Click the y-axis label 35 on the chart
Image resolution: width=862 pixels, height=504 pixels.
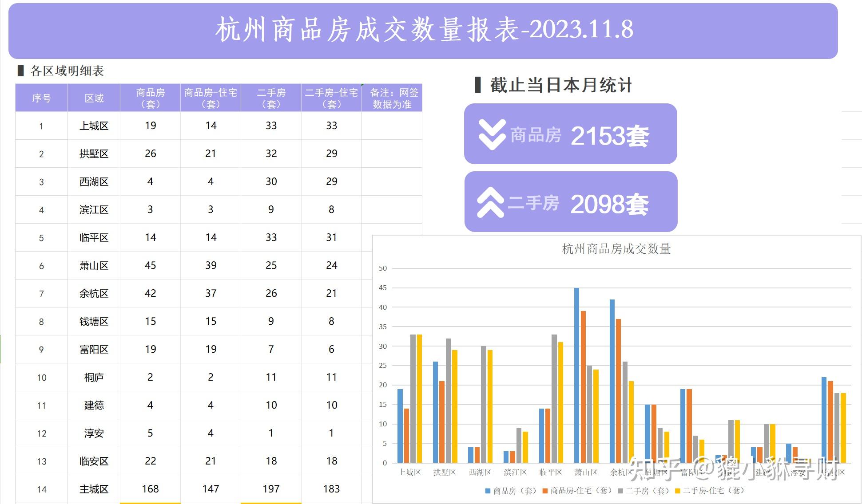point(383,327)
